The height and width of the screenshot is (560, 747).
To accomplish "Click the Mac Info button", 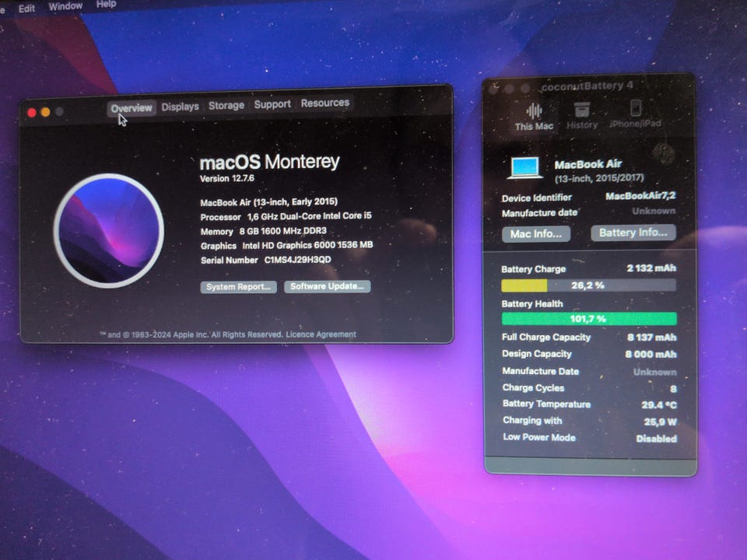I will pos(536,234).
